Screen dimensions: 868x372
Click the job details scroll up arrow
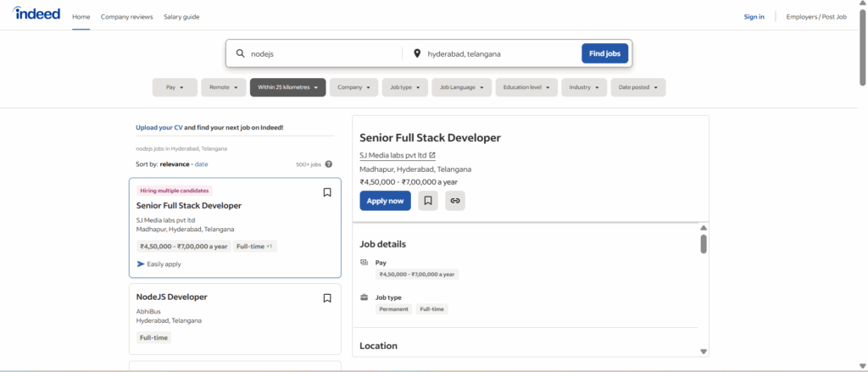coord(704,227)
